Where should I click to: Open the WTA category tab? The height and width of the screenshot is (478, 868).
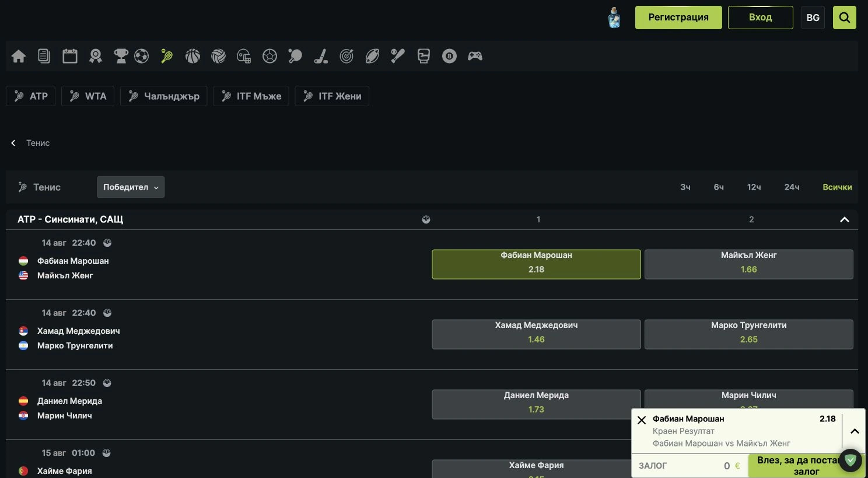(87, 96)
